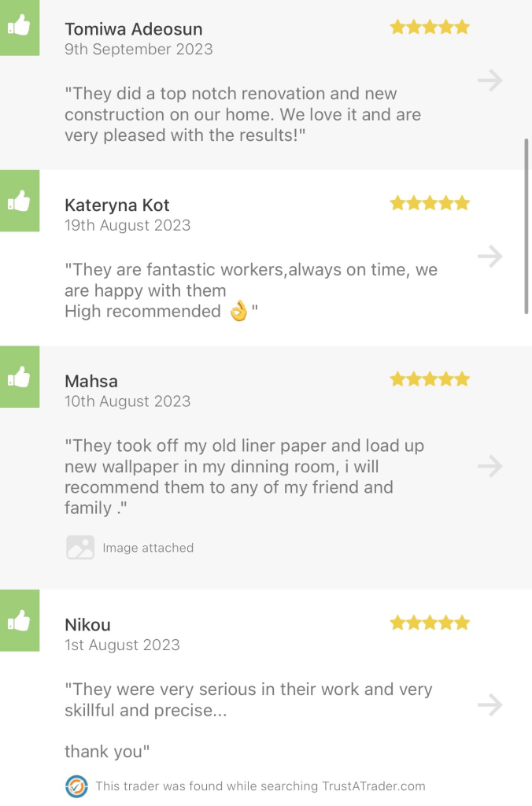The image size is (532, 806).
Task: Click thumbs-up icon beside Kateryna Kot
Action: (19, 202)
